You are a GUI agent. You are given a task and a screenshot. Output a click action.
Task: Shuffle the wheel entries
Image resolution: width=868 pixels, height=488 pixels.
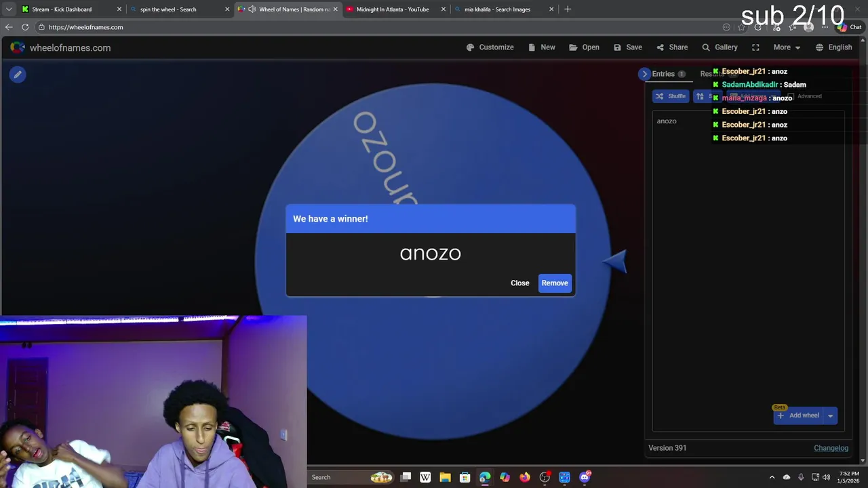tap(670, 96)
